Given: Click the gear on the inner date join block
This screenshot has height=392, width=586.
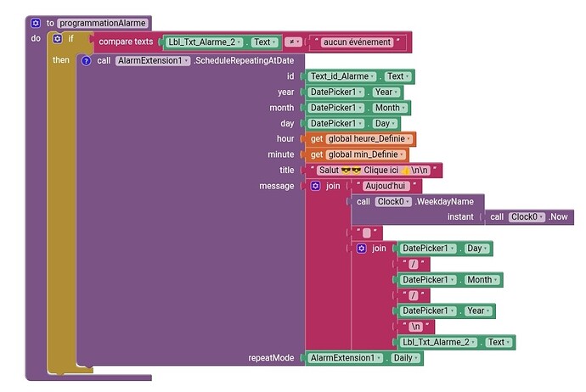Looking at the screenshot, I should coord(362,249).
